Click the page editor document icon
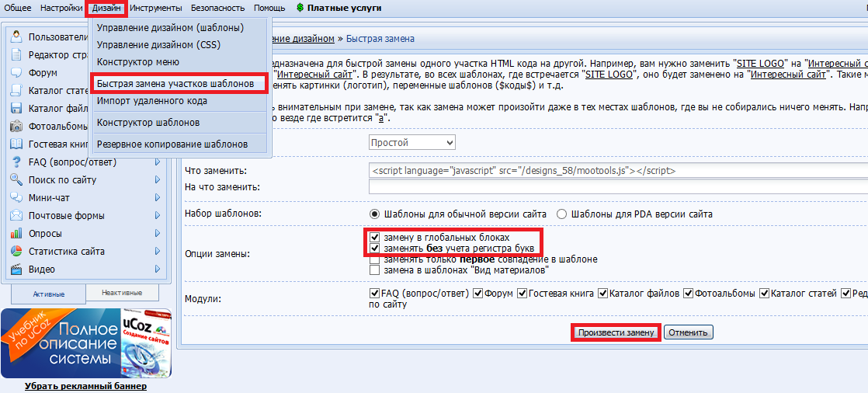Screen dimensions: 868x393 click(16, 55)
